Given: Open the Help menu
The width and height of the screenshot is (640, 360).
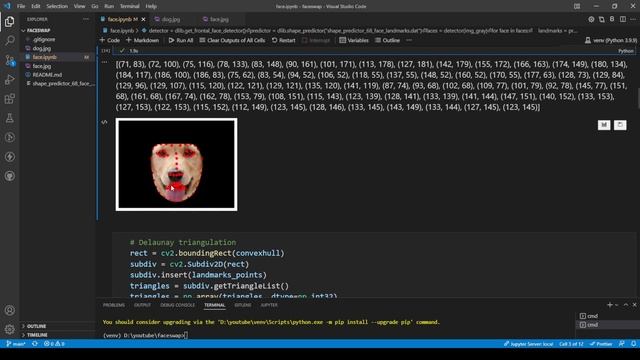Looking at the screenshot, I should coord(151,6).
